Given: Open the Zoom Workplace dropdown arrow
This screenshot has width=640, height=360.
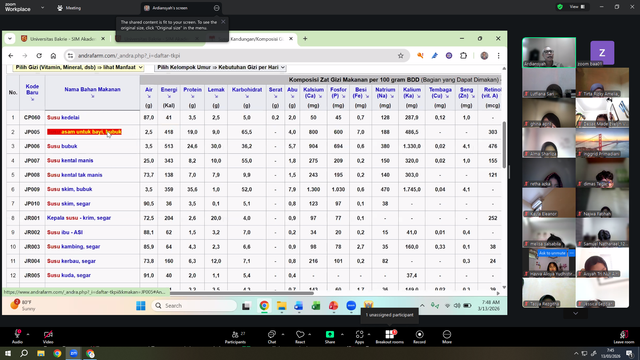Looking at the screenshot, I should (42, 7).
